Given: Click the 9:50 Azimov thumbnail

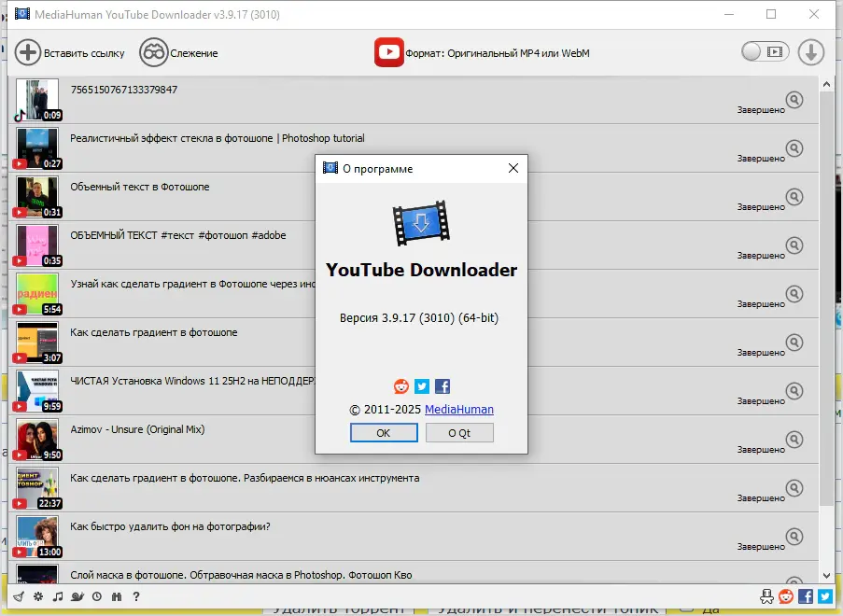Looking at the screenshot, I should coord(37,440).
